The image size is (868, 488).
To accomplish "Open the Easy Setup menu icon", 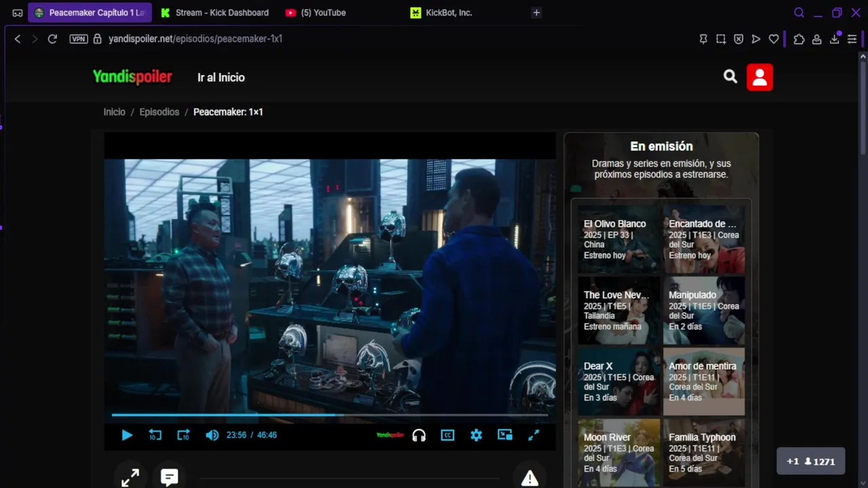I will click(x=852, y=39).
